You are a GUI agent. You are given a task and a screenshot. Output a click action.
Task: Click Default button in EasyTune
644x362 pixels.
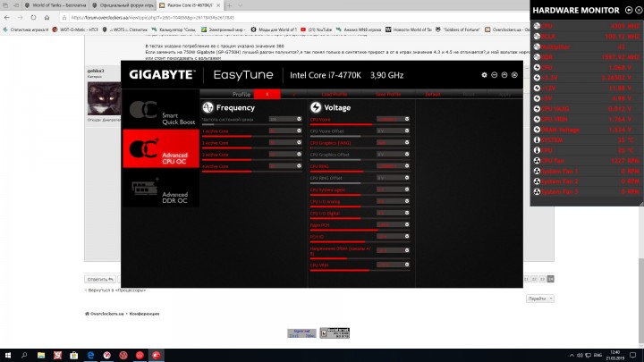[433, 95]
